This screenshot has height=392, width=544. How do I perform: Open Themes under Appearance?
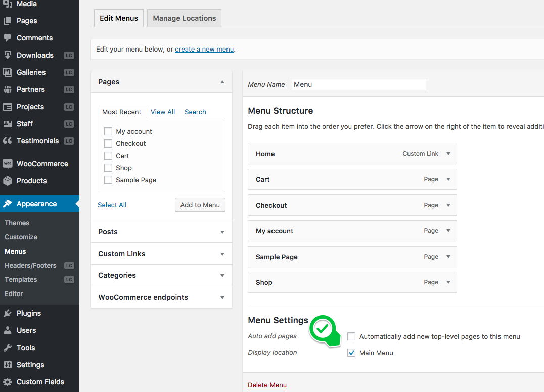pyautogui.click(x=17, y=223)
